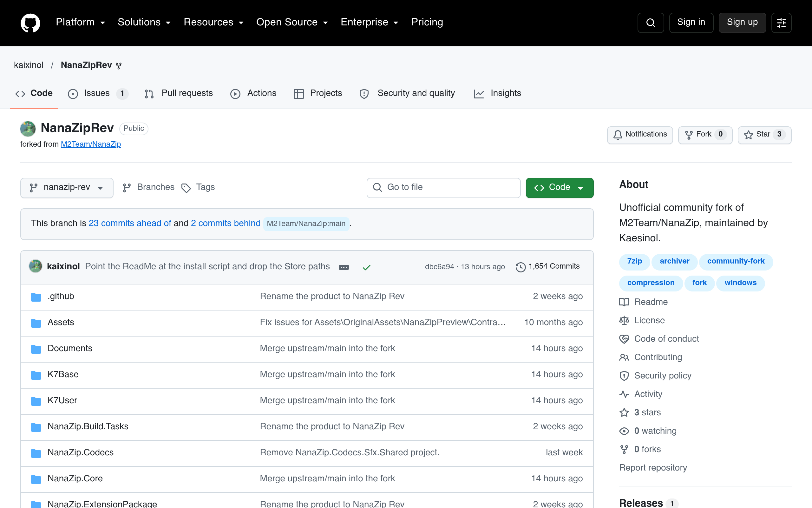Viewport: 812px width, 508px height.
Task: Click the Code of conduct heart icon
Action: point(624,339)
